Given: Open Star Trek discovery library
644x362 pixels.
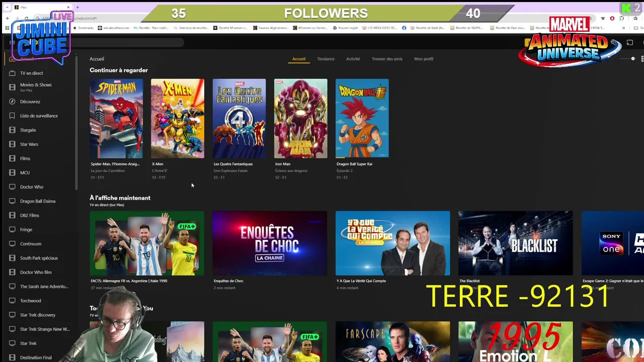Looking at the screenshot, I should [38, 315].
